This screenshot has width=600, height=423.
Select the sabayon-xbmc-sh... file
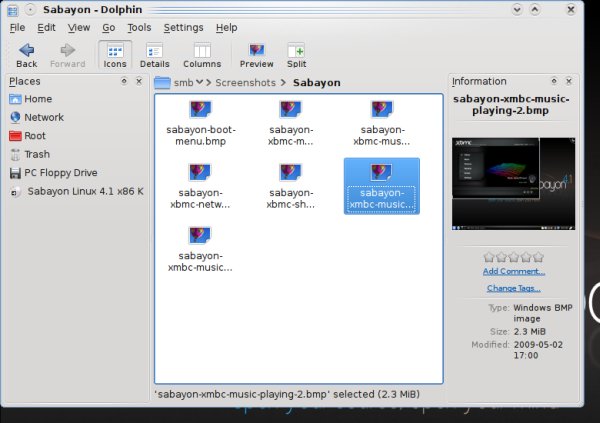coord(291,186)
